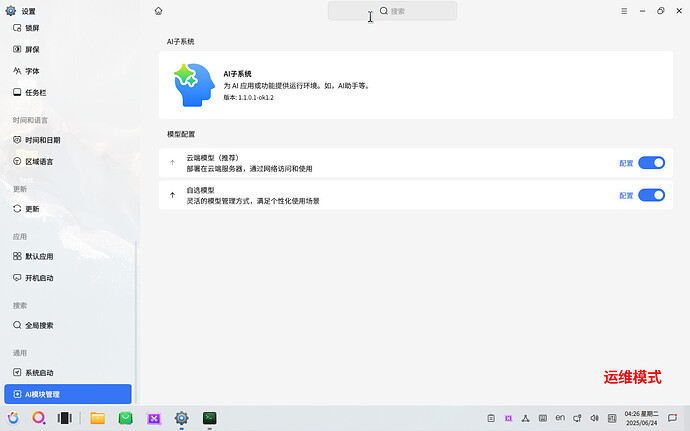Open 屏保 settings in sidebar
The width and height of the screenshot is (690, 431).
pos(68,49)
